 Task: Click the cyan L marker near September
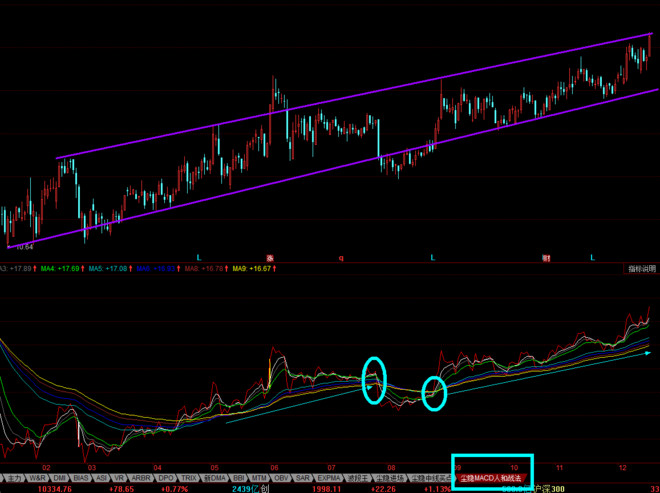pyautogui.click(x=433, y=258)
